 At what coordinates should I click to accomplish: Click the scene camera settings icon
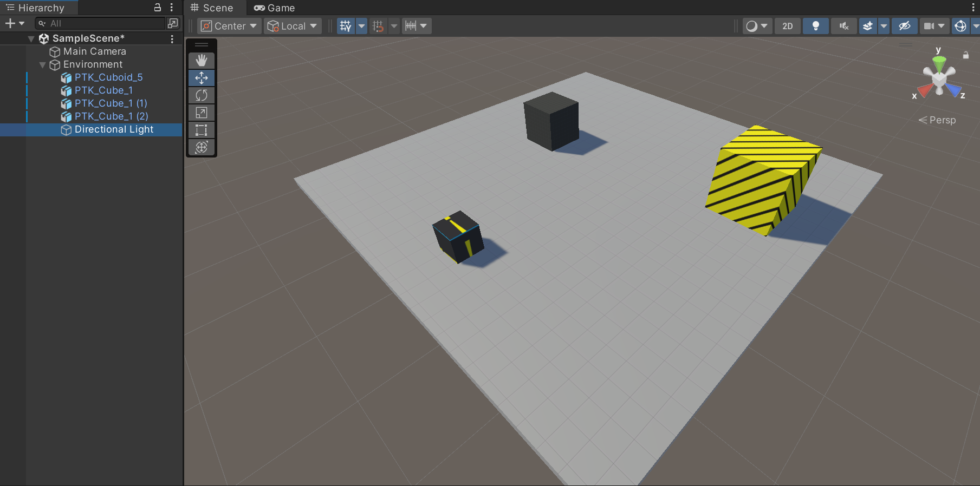(929, 26)
